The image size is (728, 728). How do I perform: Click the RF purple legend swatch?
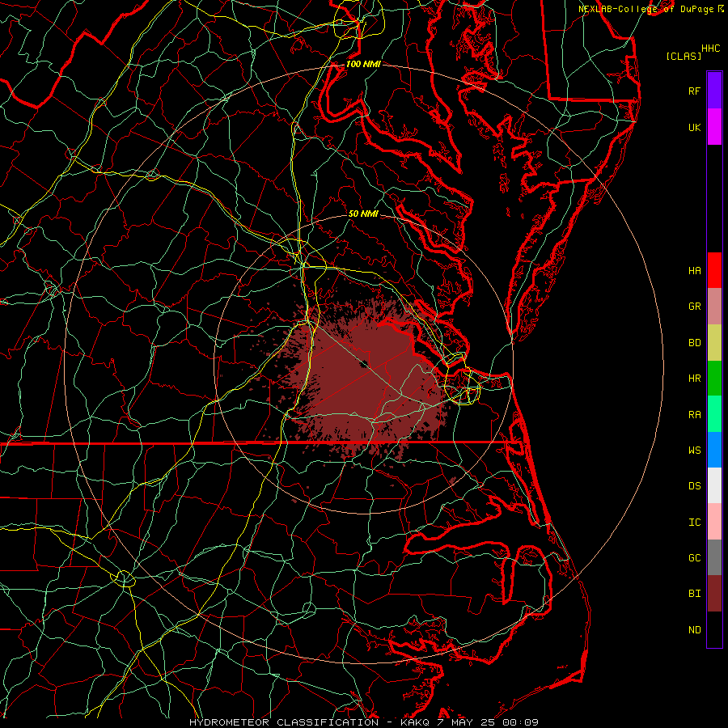[714, 91]
